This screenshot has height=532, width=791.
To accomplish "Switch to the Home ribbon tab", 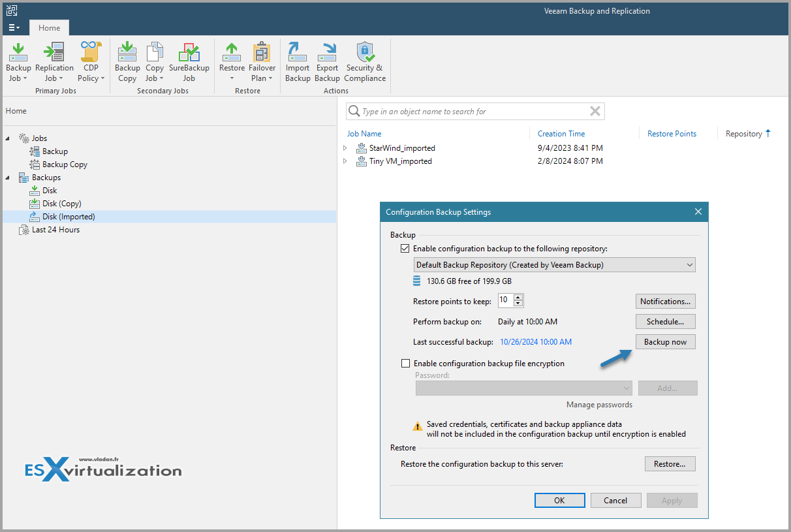I will tap(49, 28).
